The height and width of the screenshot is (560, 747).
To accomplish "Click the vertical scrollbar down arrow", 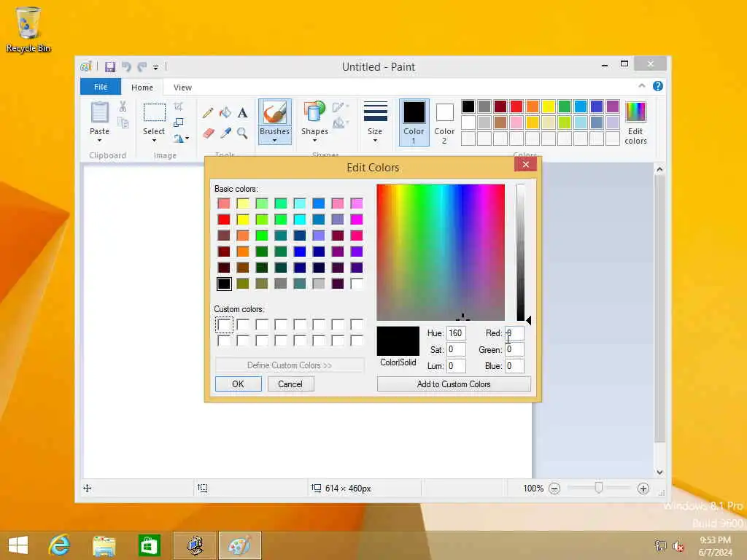I will pyautogui.click(x=659, y=472).
